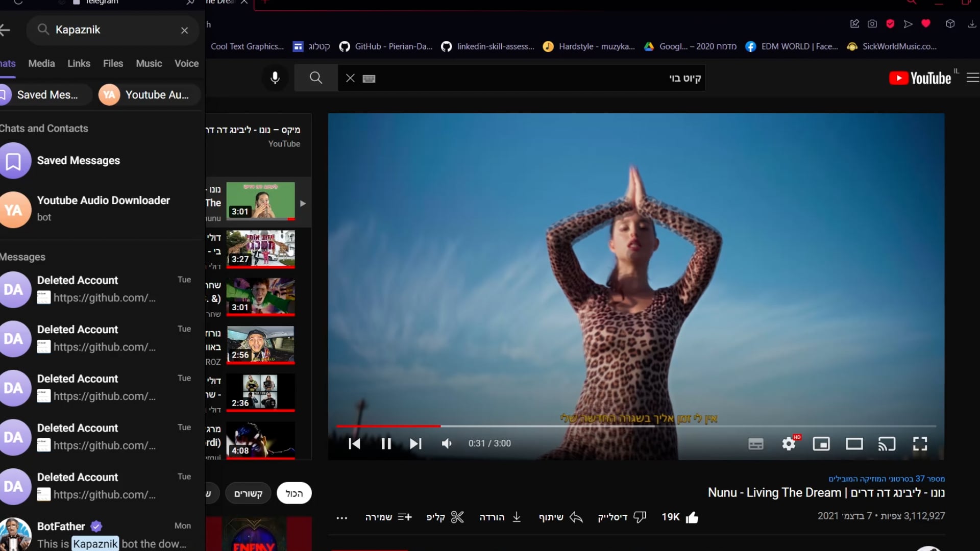Open more actions three-dot menu
This screenshot has height=551, width=980.
click(x=342, y=518)
